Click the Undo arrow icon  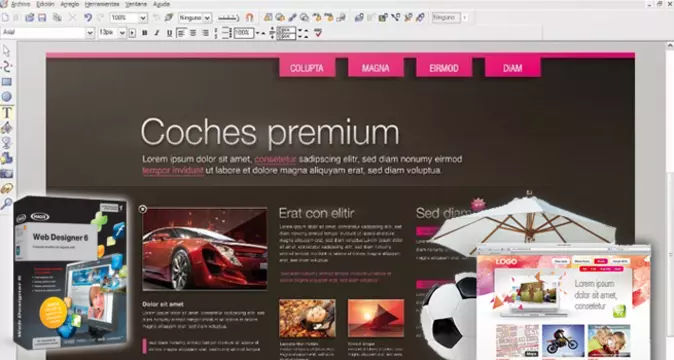tap(88, 18)
